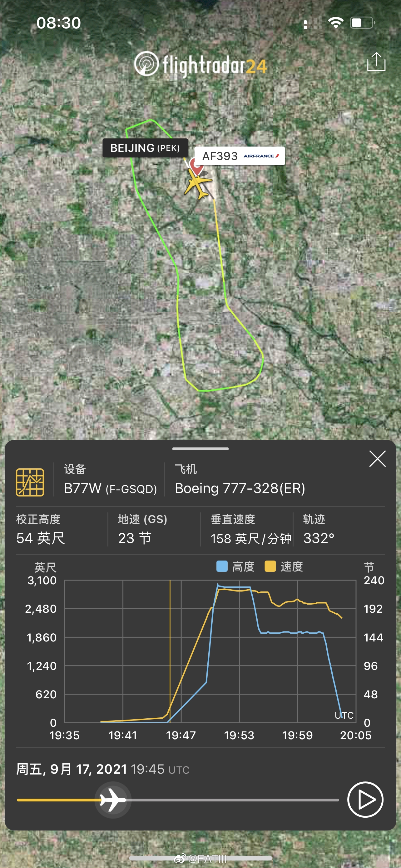
Task: Tap the 校正高度 54 英尺 altitude field
Action: (40, 530)
